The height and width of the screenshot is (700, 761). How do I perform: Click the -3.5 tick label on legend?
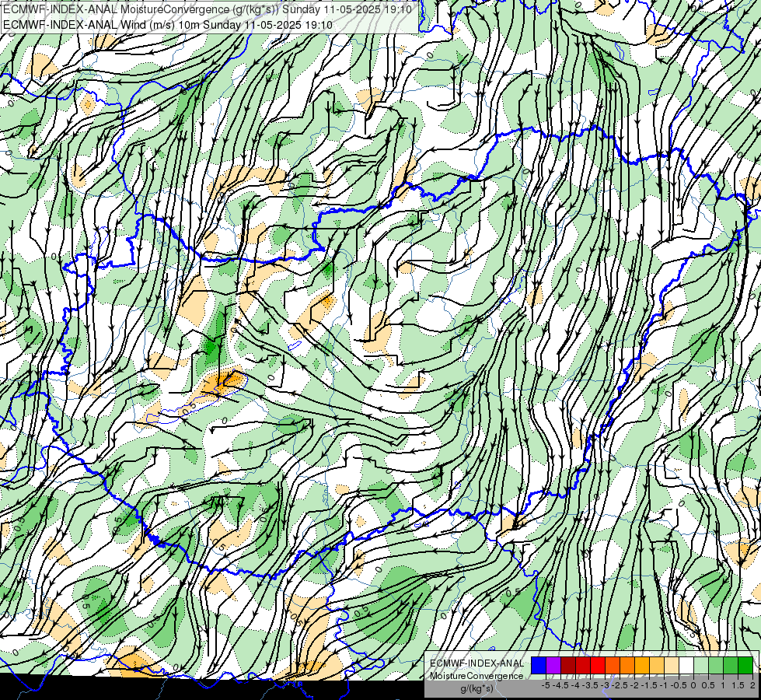click(x=590, y=685)
